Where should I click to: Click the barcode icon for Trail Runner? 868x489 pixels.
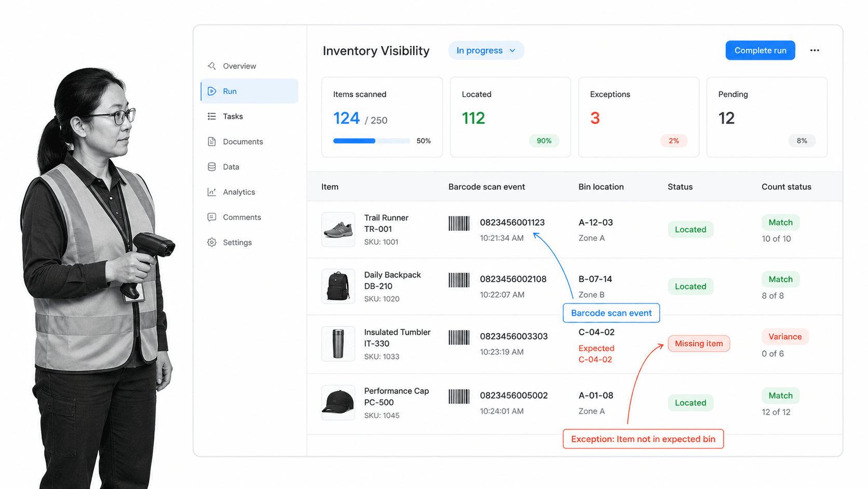(459, 223)
